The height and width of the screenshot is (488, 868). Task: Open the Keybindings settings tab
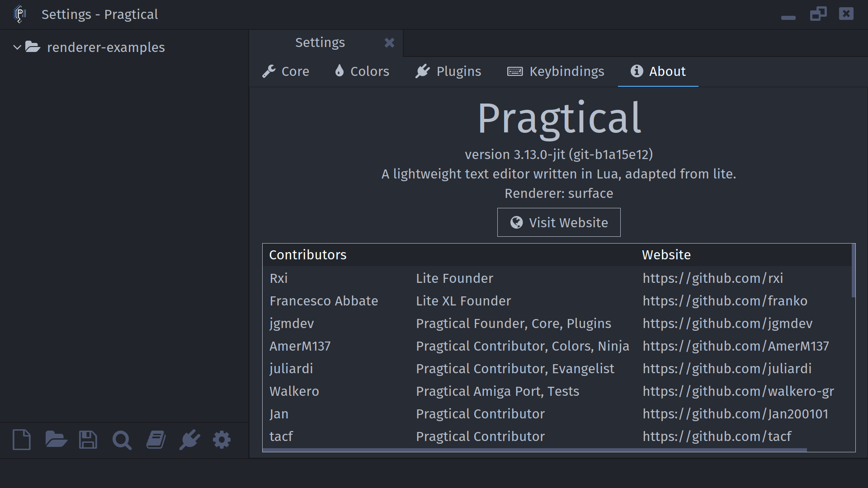click(x=556, y=71)
